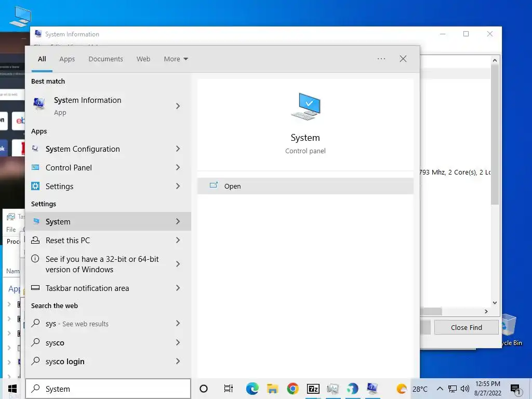Image resolution: width=532 pixels, height=399 pixels.
Task: Close the search results panel
Action: (403, 59)
